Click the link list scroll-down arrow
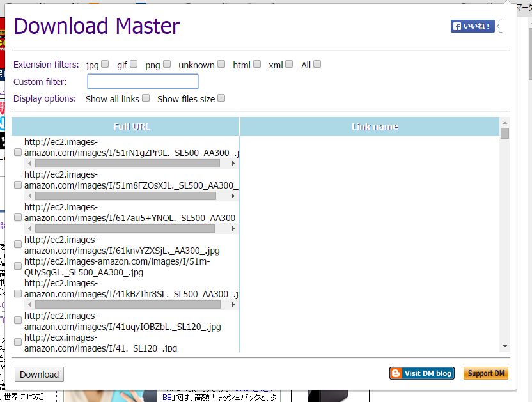 coord(505,346)
